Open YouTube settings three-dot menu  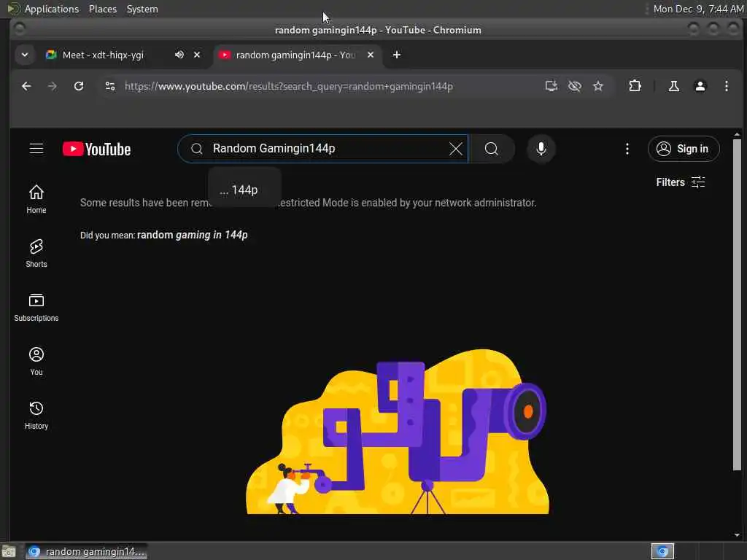pyautogui.click(x=627, y=149)
